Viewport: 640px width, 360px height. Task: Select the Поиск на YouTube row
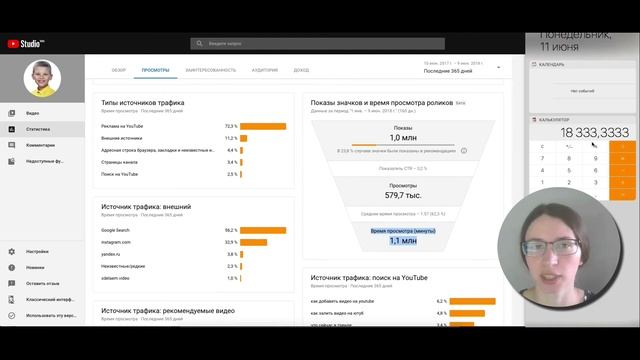pos(193,174)
